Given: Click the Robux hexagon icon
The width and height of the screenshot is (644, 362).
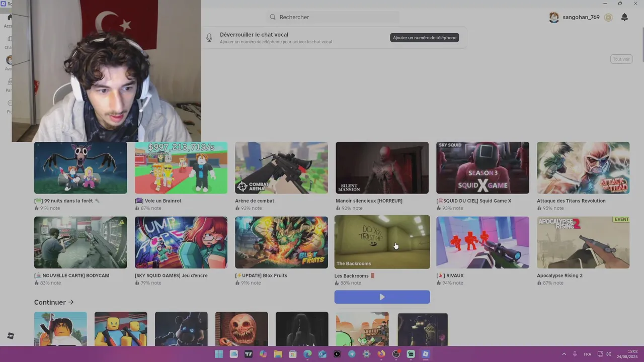Looking at the screenshot, I should (608, 18).
